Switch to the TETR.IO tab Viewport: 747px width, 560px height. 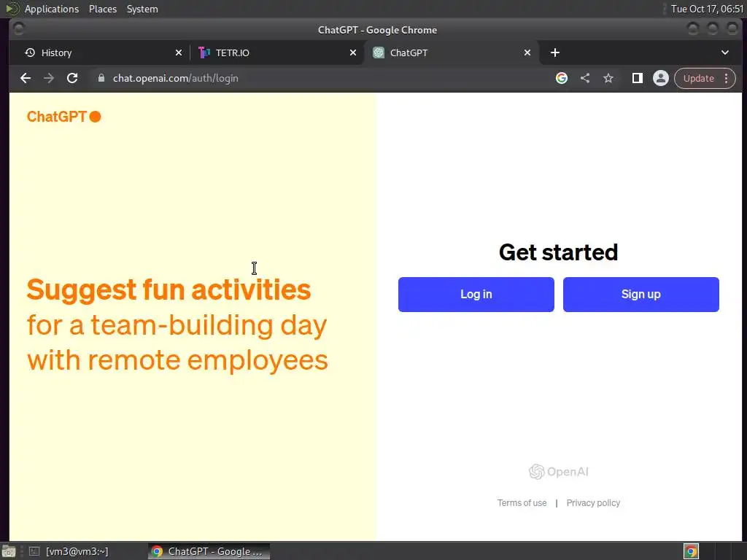[276, 52]
